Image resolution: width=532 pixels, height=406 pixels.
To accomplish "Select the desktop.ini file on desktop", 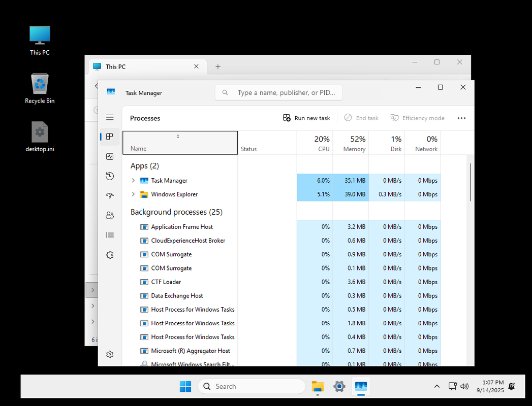I will point(40,137).
